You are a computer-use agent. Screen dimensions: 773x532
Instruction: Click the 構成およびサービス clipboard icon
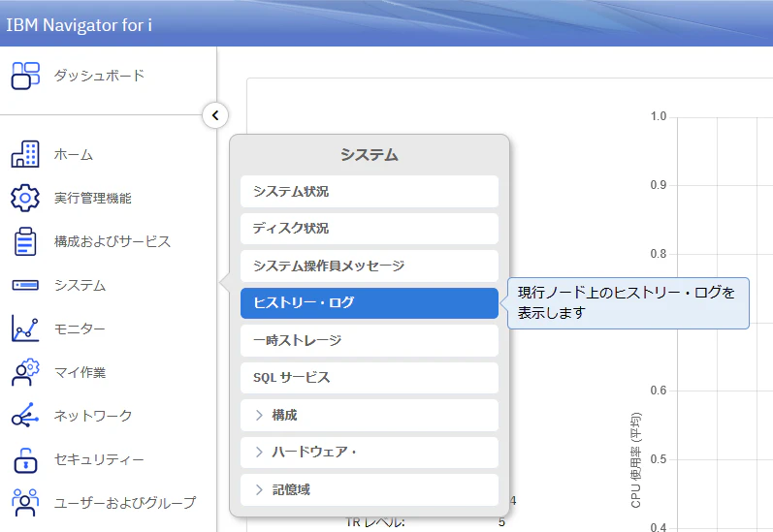pyautogui.click(x=25, y=241)
